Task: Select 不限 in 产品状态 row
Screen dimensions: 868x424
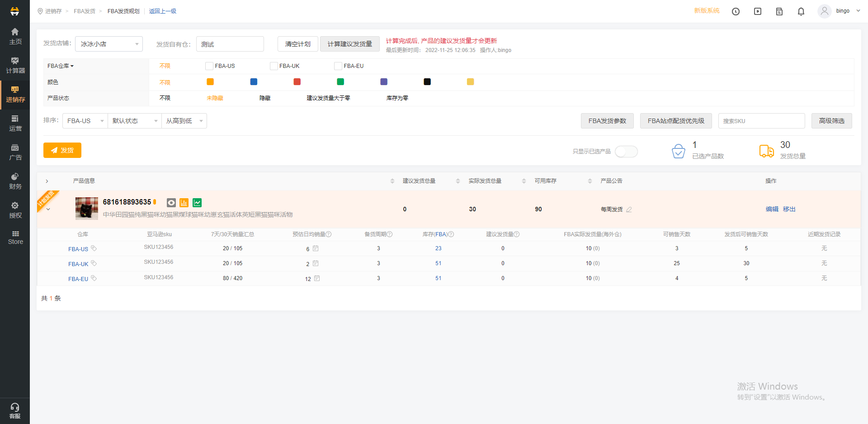Action: click(165, 98)
